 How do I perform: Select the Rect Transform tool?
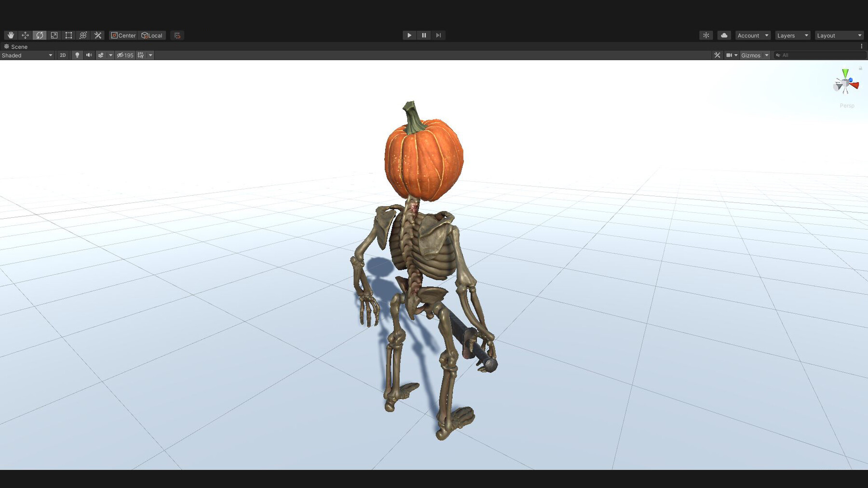[68, 35]
